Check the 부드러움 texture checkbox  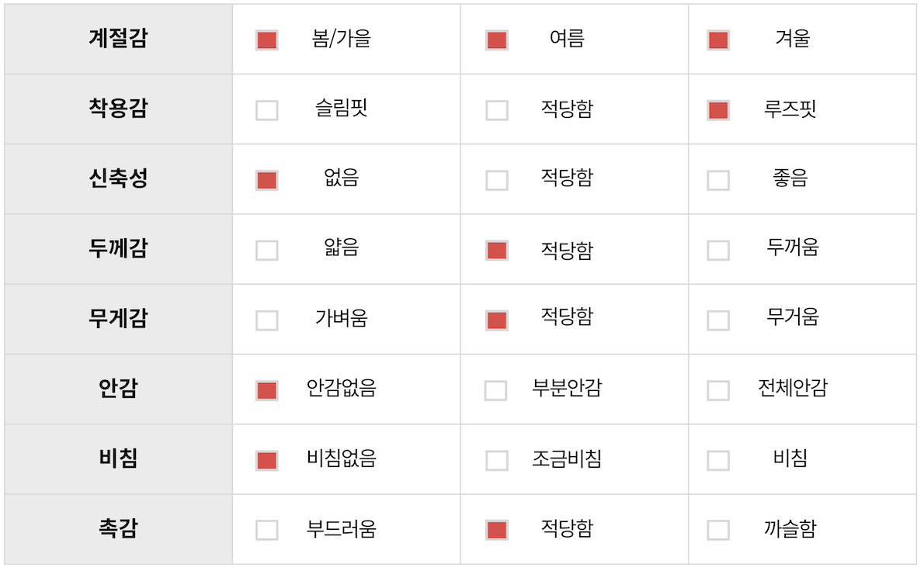[267, 531]
